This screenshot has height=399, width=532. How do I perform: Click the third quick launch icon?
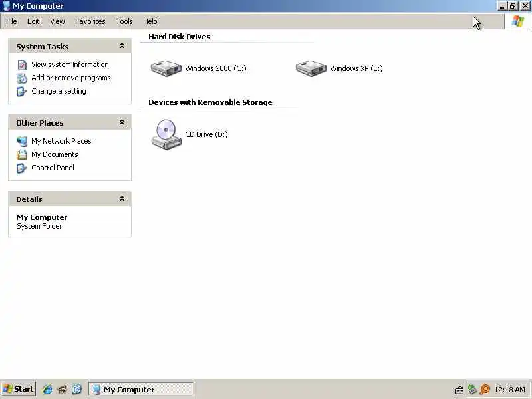point(77,389)
